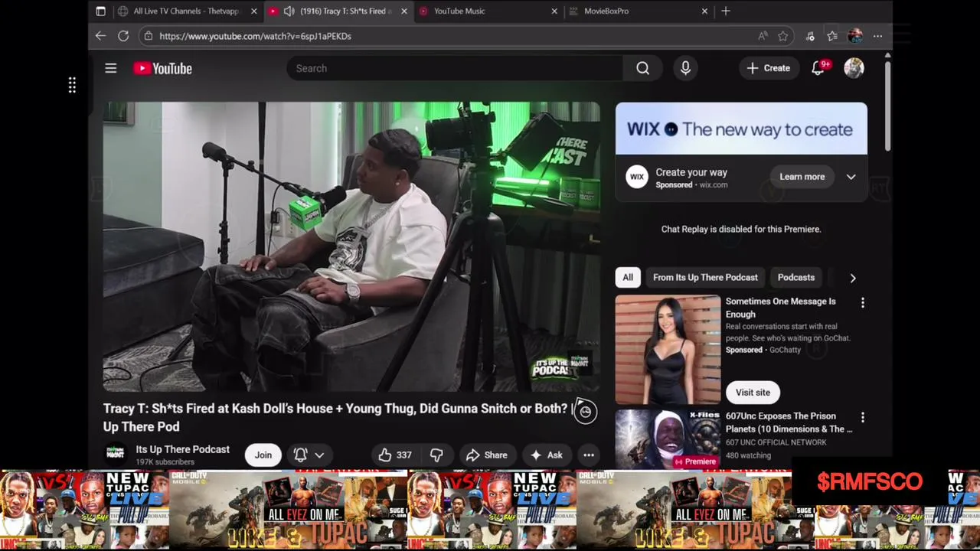
Task: Open options for GoChatty sponsored card
Action: pyautogui.click(x=863, y=303)
